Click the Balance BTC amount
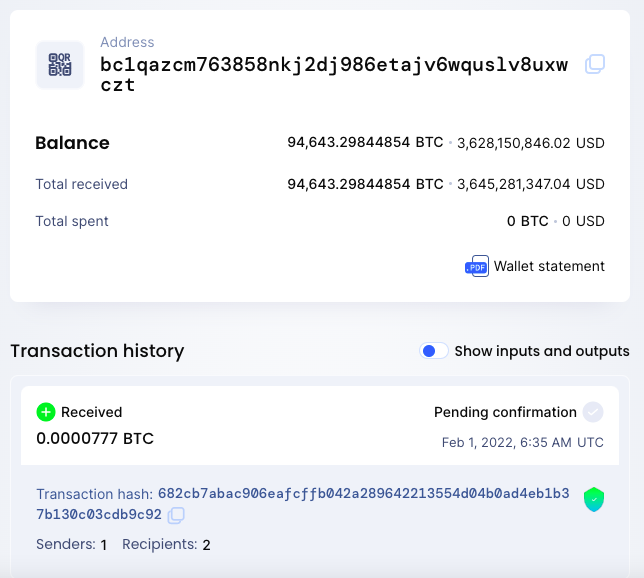This screenshot has height=578, width=644. point(365,142)
